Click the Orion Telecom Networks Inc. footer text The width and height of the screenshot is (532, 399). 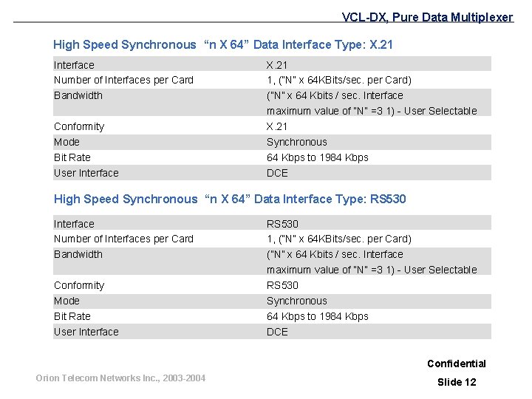120,378
